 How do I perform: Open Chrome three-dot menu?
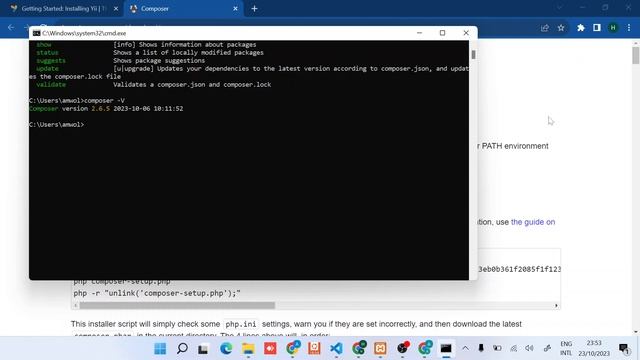tap(629, 28)
